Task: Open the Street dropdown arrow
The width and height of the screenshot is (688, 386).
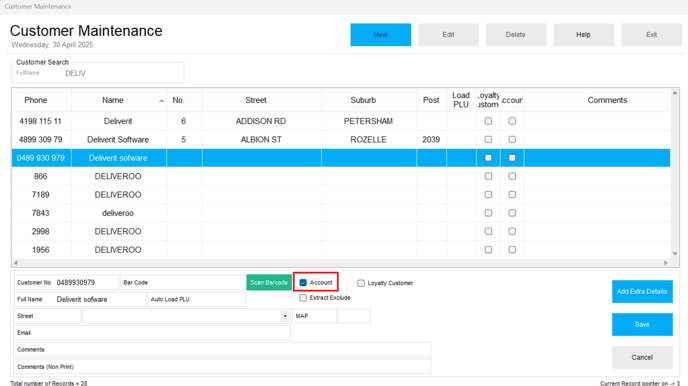Action: (285, 316)
